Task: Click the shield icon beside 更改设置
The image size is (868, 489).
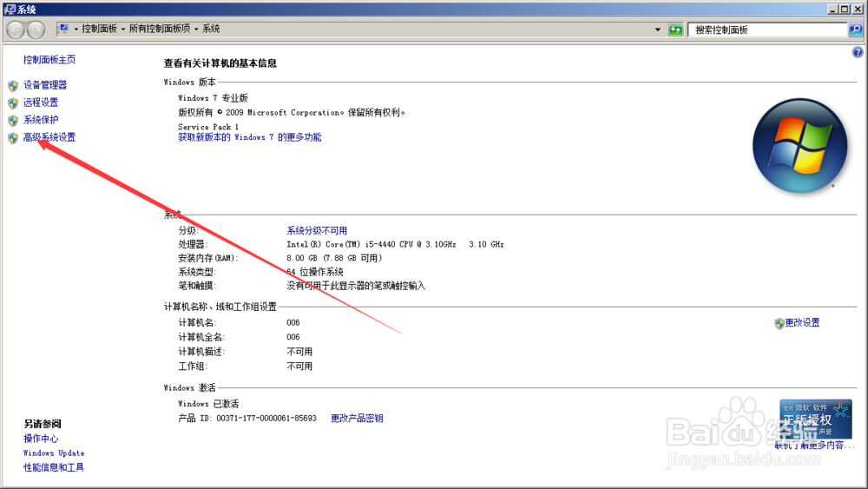Action: click(x=779, y=323)
